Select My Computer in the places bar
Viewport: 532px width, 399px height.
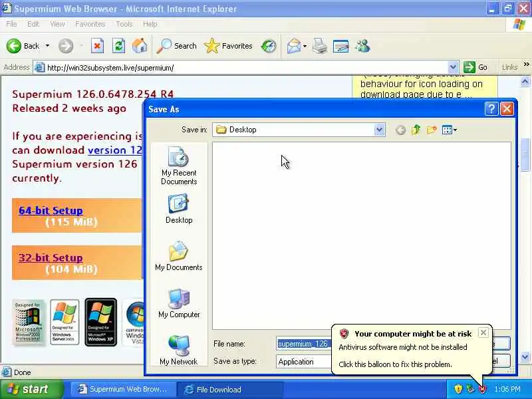(x=179, y=303)
